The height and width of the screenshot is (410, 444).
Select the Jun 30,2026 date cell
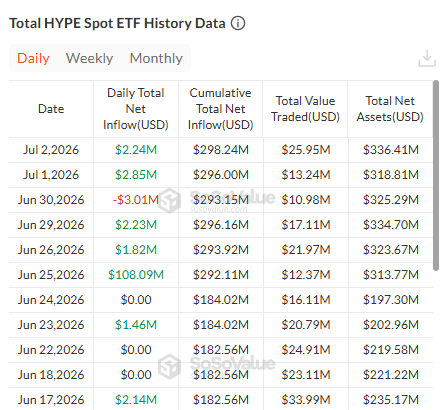tap(51, 200)
